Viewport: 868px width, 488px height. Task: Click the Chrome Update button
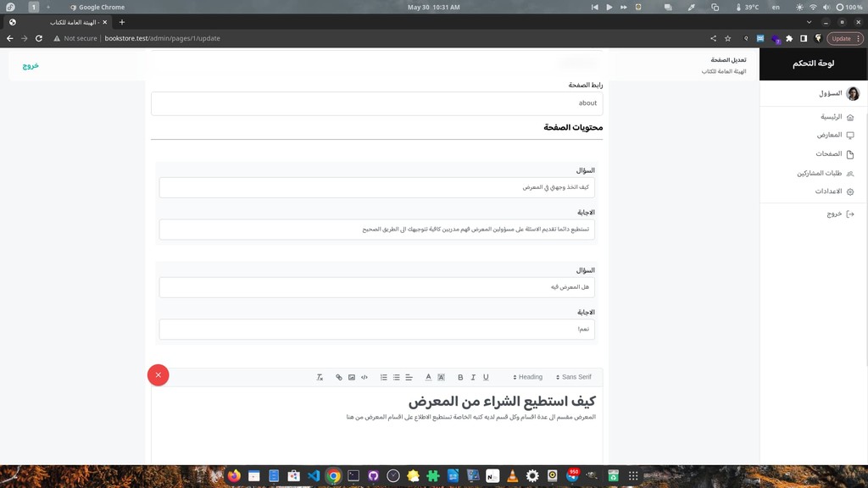point(845,38)
